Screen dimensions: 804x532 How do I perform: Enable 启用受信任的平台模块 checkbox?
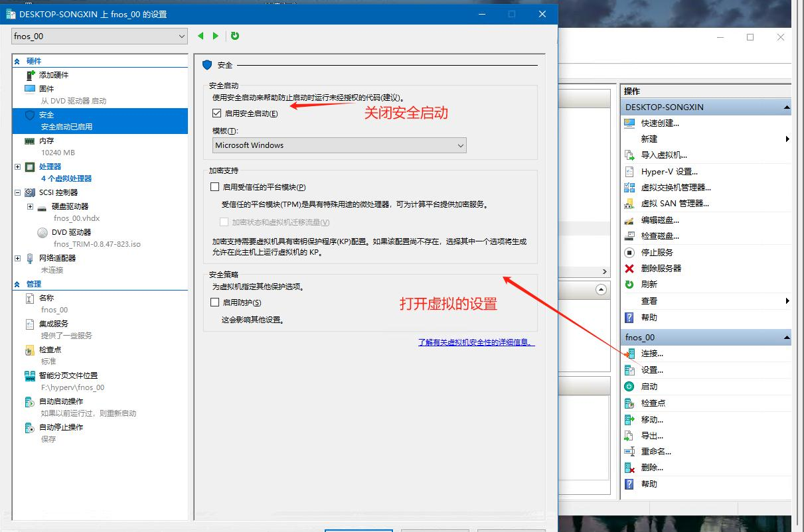coord(214,187)
